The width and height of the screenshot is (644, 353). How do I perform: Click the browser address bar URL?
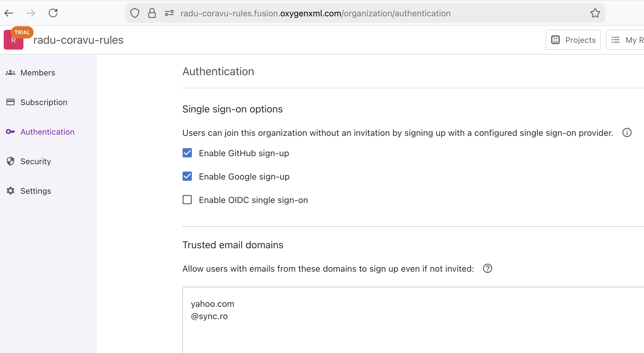(315, 13)
